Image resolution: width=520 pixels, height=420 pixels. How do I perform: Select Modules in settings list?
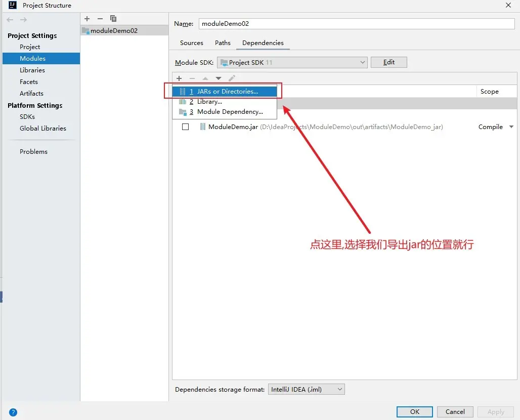point(41,58)
